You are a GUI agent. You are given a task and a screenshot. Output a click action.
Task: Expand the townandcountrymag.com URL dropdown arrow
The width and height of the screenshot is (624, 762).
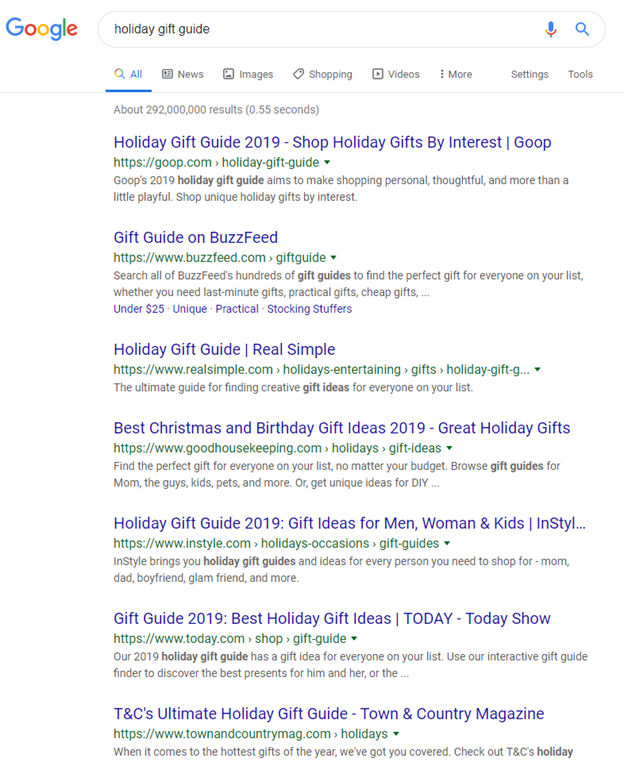click(x=396, y=733)
